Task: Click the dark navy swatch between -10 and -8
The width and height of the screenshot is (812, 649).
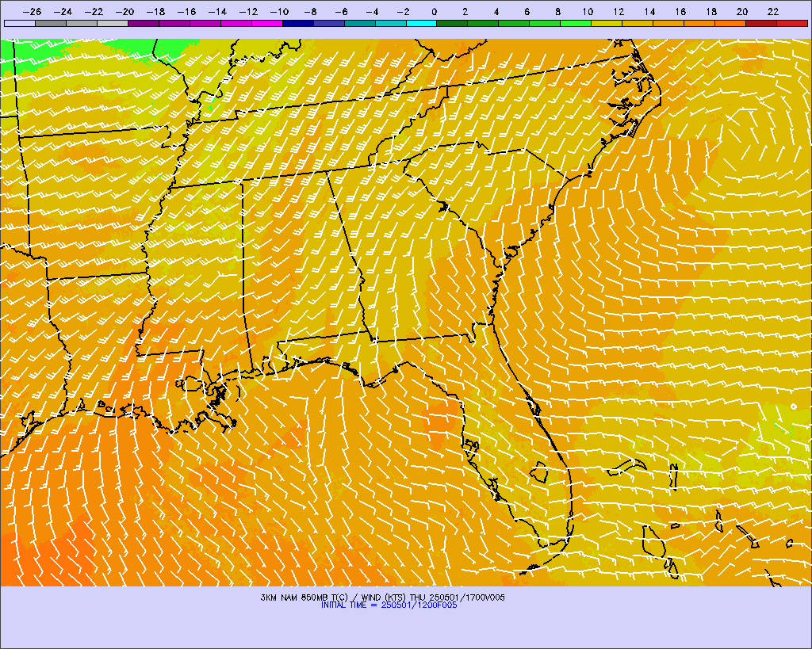Action: pos(298,23)
